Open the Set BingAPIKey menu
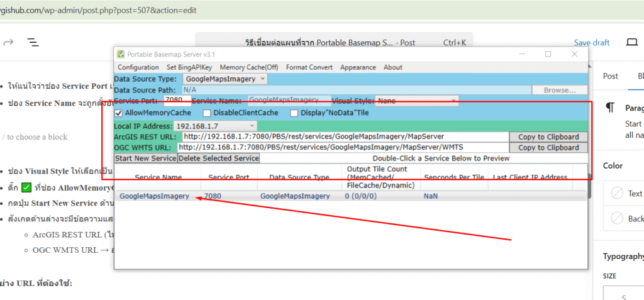The image size is (644, 300). pos(189,67)
